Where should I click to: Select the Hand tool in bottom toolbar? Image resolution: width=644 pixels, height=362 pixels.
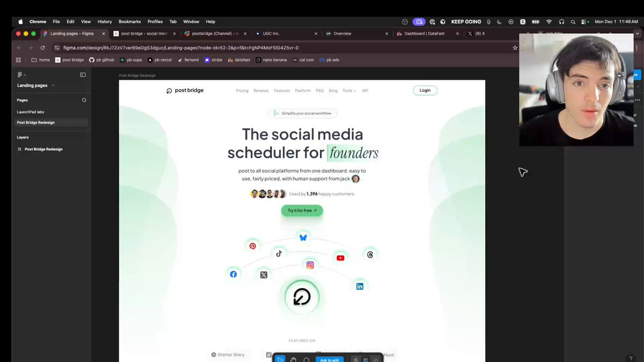pyautogui.click(x=294, y=359)
